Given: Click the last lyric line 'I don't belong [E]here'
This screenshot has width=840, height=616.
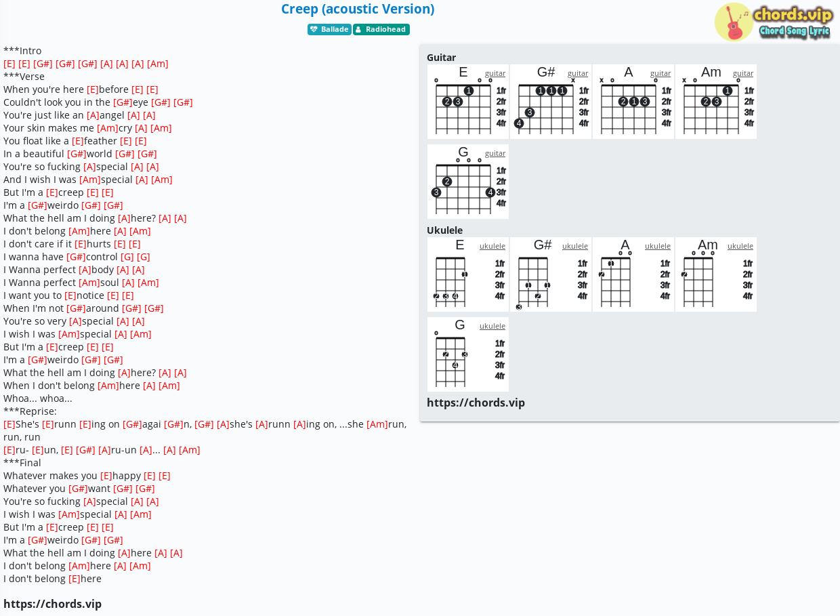Looking at the screenshot, I should [52, 579].
